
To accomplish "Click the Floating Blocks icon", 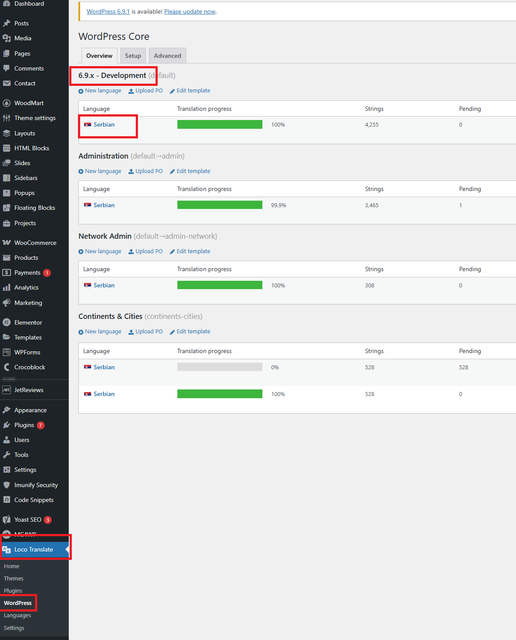I will click(x=7, y=208).
